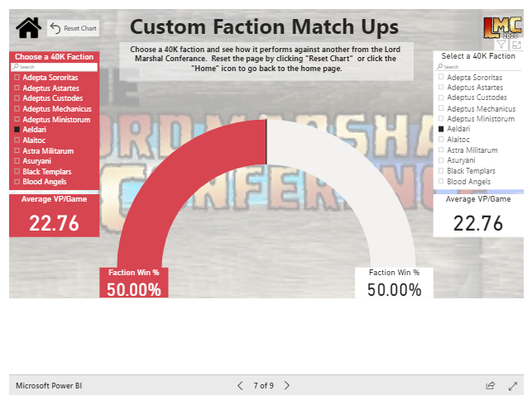Image resolution: width=532 pixels, height=400 pixels.
Task: Check Black Templars in red faction list
Action: coord(17,171)
